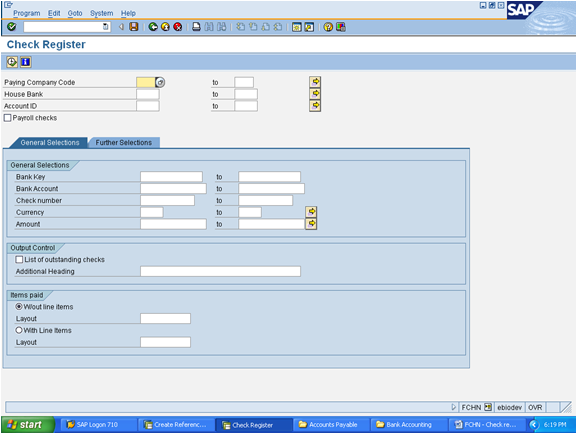This screenshot has width=576, height=433.
Task: Open the Edit menu
Action: pos(54,13)
